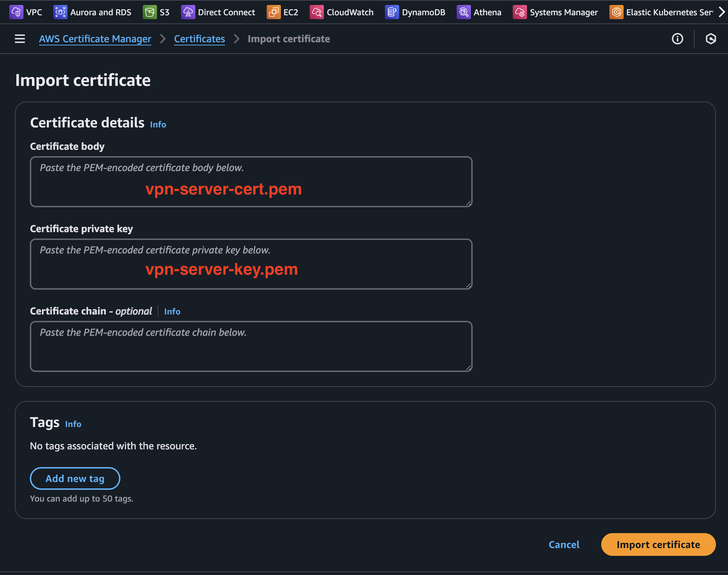The width and height of the screenshot is (728, 575).
Task: Open the S3 bucket icon shortcut
Action: click(150, 12)
